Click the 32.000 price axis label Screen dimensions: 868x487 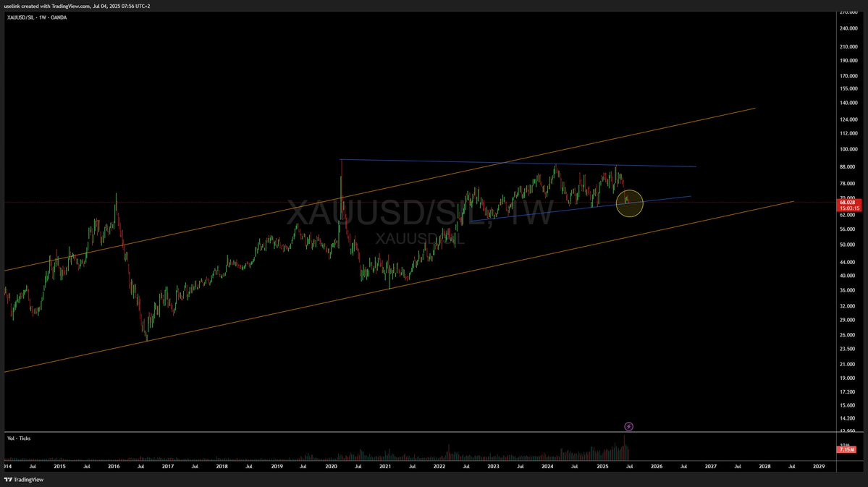point(848,306)
